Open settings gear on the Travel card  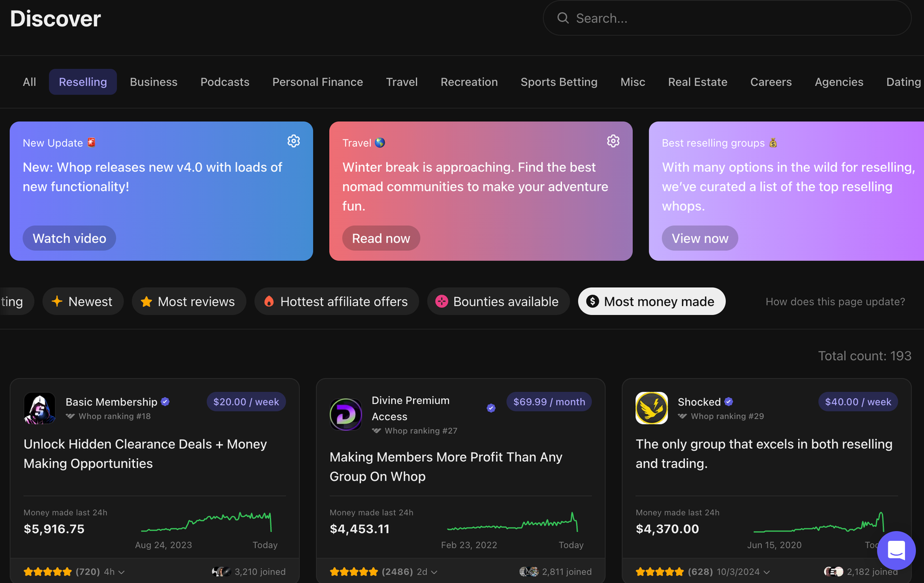(x=613, y=140)
